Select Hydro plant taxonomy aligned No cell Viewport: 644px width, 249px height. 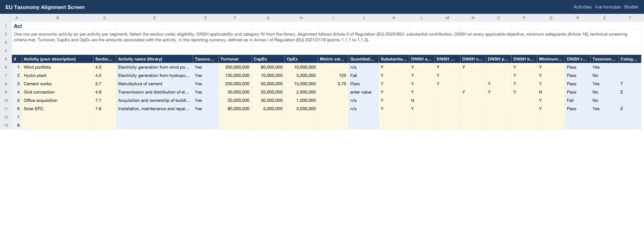[604, 75]
